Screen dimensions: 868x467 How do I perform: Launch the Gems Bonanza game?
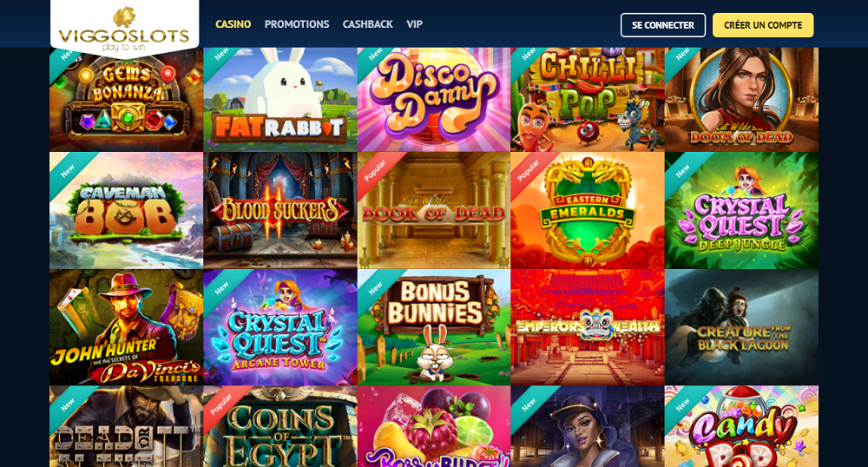point(126,100)
